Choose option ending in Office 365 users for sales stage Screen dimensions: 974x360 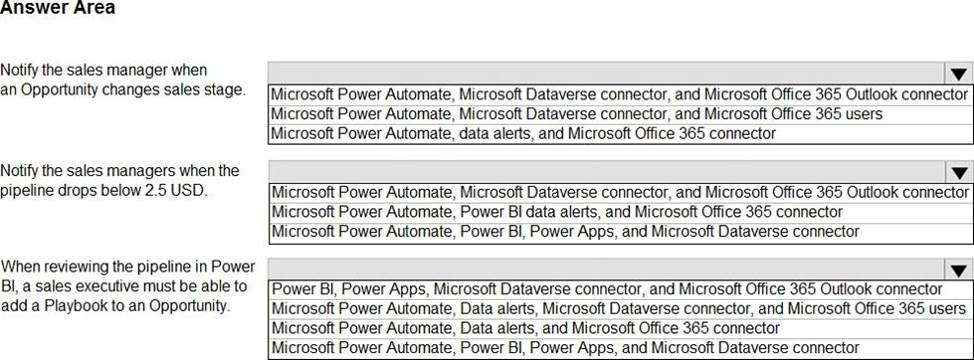pyautogui.click(x=621, y=114)
